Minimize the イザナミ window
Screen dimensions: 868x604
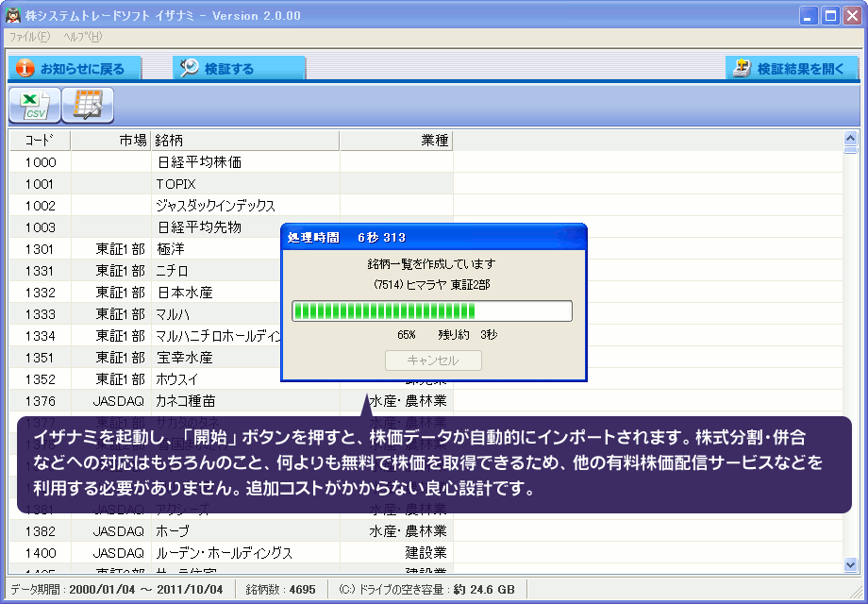[x=809, y=15]
